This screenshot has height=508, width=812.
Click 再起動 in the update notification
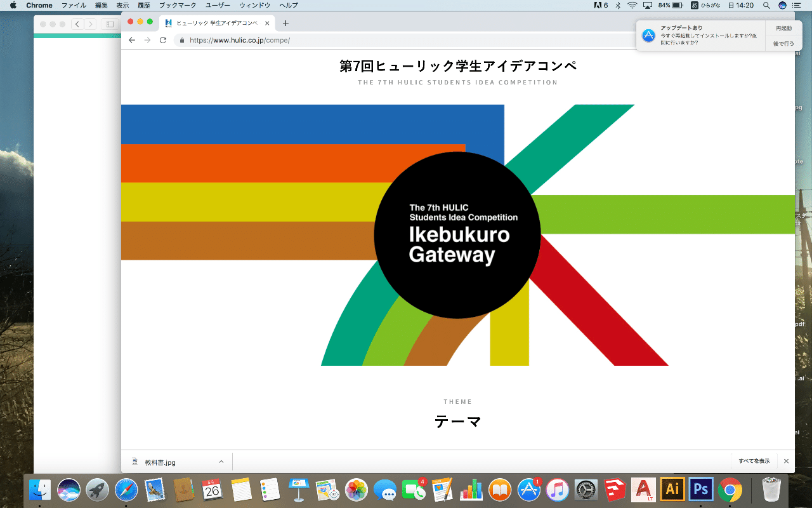783,28
